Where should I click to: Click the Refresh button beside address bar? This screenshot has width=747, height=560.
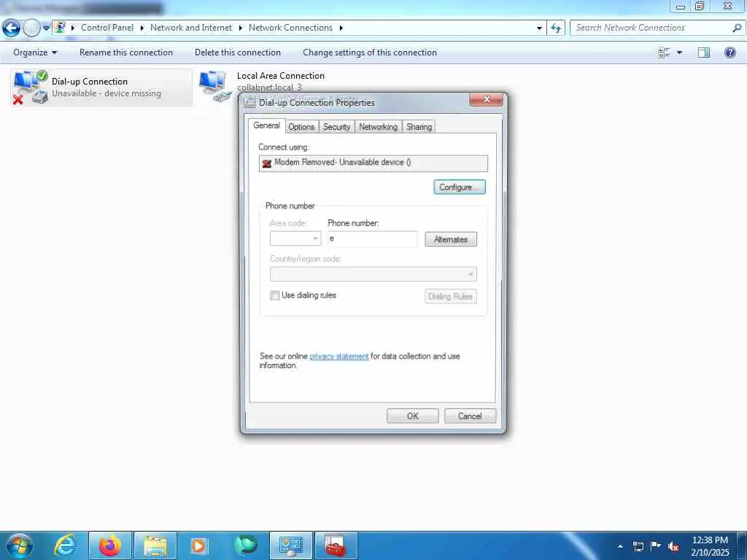pyautogui.click(x=556, y=28)
